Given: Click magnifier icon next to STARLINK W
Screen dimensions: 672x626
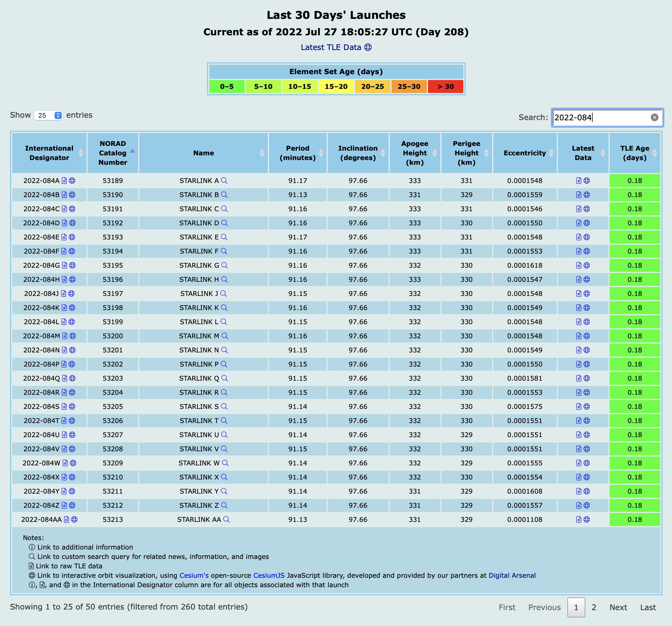Looking at the screenshot, I should (x=225, y=463).
